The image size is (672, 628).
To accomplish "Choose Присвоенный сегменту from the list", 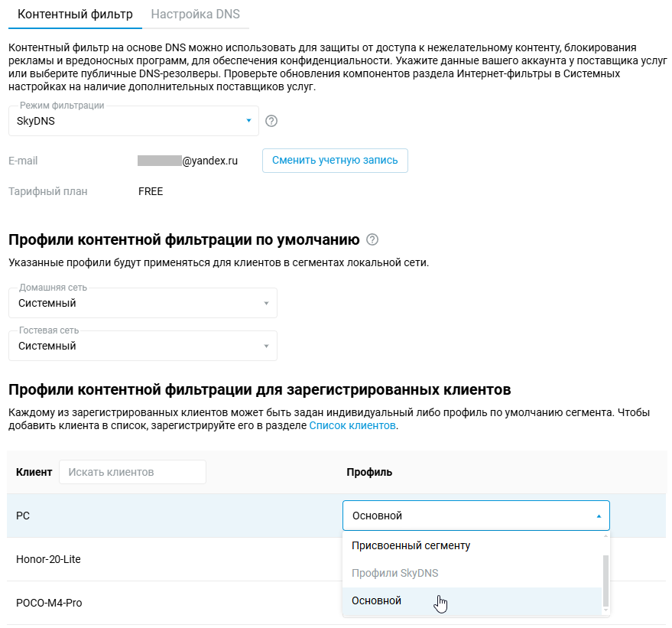I will pyautogui.click(x=411, y=546).
